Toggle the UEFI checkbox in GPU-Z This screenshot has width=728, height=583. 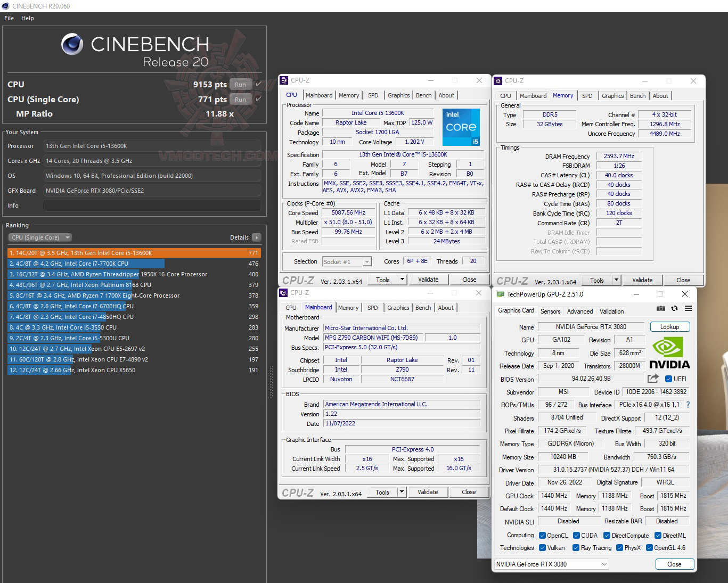pos(668,379)
